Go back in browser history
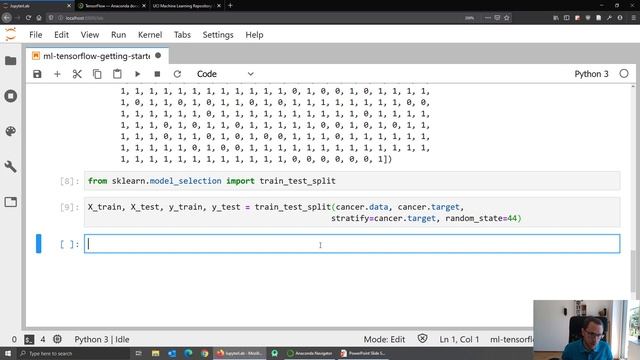The height and width of the screenshot is (360, 640). (x=7, y=18)
